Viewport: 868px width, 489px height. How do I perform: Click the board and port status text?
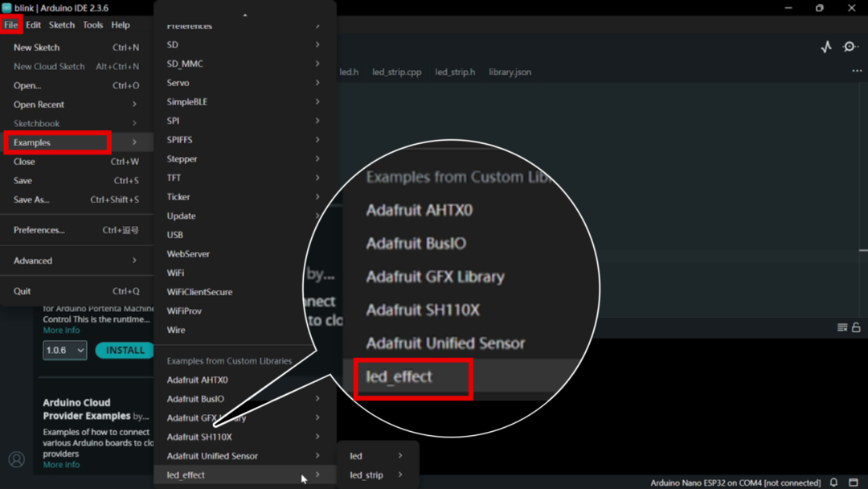click(735, 483)
